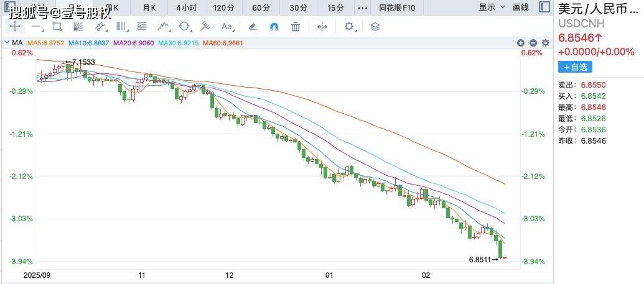Select the 60分 timeframe tab
This screenshot has width=644, height=284.
coord(261,7)
